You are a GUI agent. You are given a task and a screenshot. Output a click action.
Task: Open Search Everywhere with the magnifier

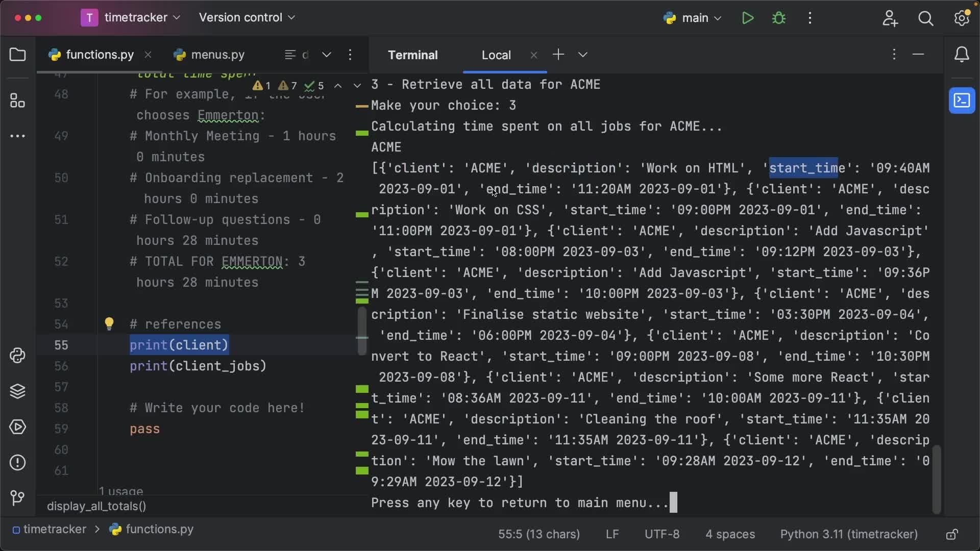(x=925, y=18)
